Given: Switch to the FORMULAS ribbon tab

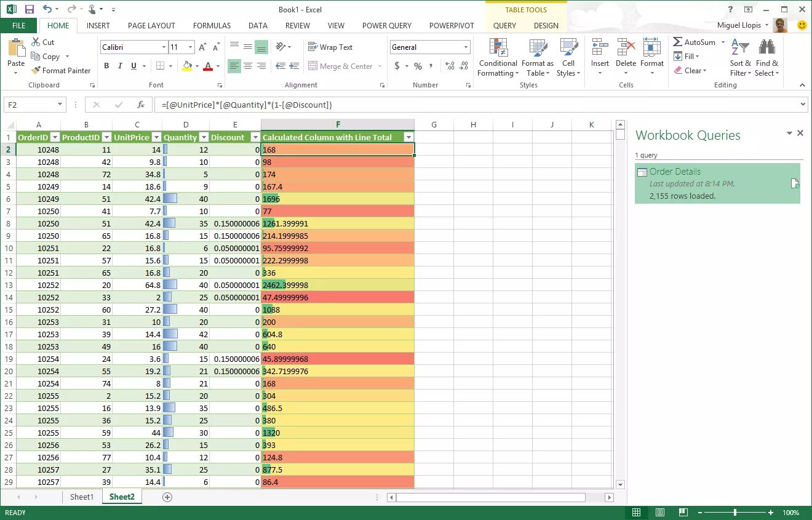Looking at the screenshot, I should [212, 25].
